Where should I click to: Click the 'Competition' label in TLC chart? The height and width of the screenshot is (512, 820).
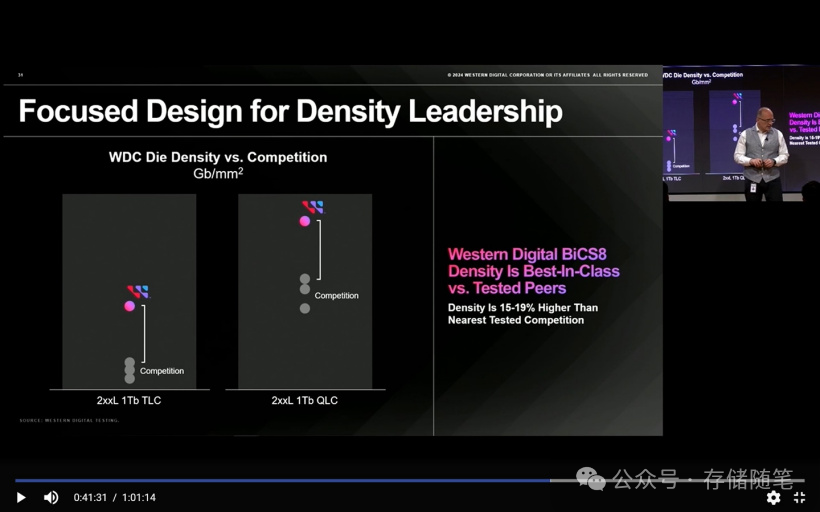162,371
